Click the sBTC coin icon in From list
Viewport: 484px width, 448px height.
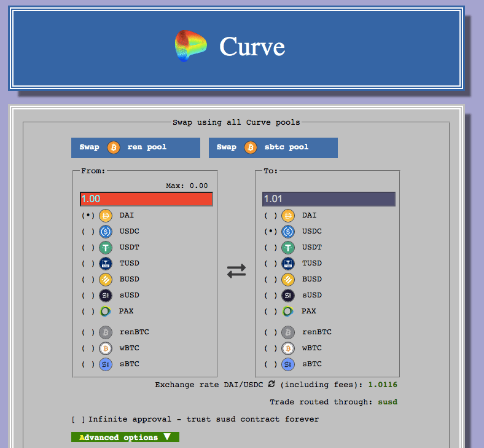coord(106,364)
